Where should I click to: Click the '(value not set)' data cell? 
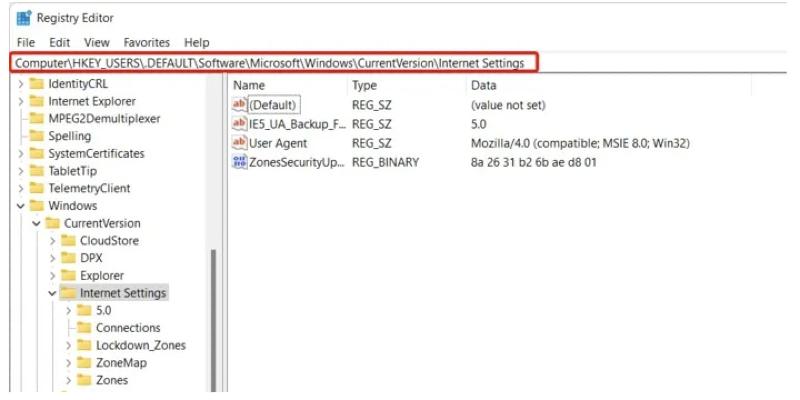tap(508, 105)
